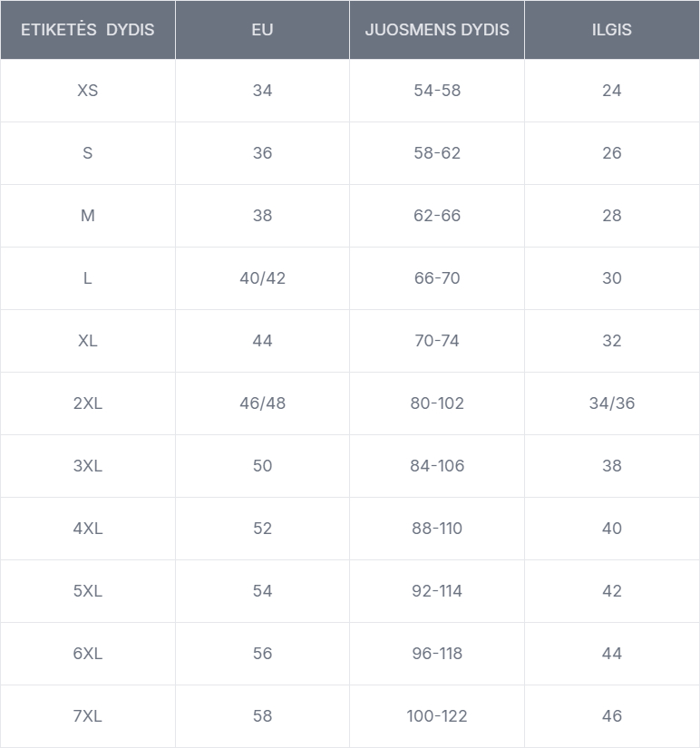
Task: Click the ETIKETĖS DYDIS column header
Action: (x=88, y=30)
